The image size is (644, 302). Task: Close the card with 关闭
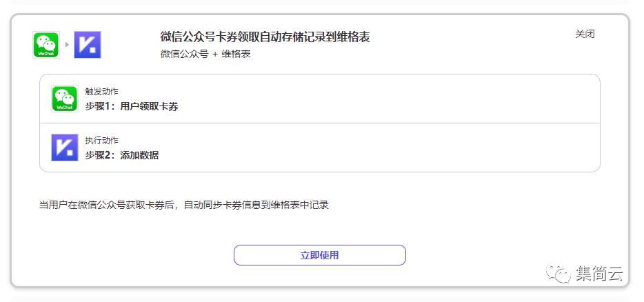point(585,34)
